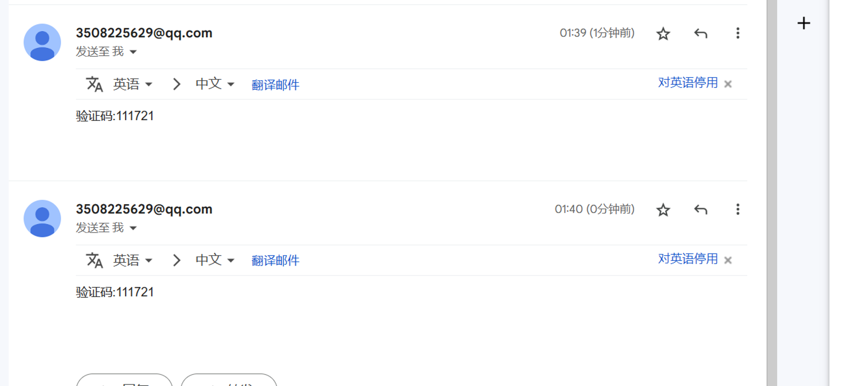The width and height of the screenshot is (868, 386).
Task: Open source language dropdown in first email
Action: 132,84
